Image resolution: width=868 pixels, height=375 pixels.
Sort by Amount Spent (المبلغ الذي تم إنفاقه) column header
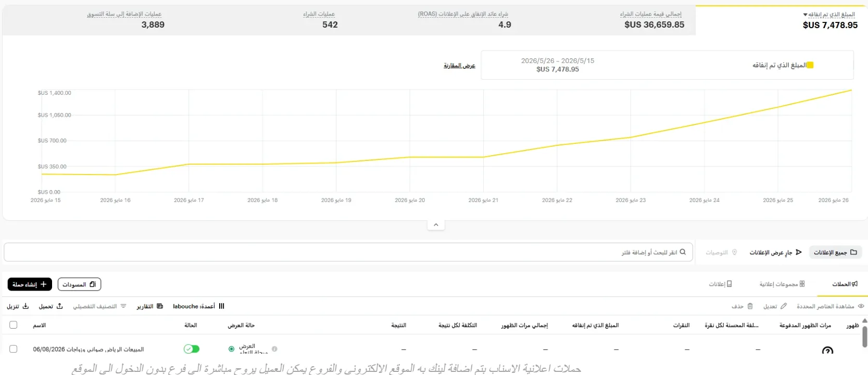(595, 325)
